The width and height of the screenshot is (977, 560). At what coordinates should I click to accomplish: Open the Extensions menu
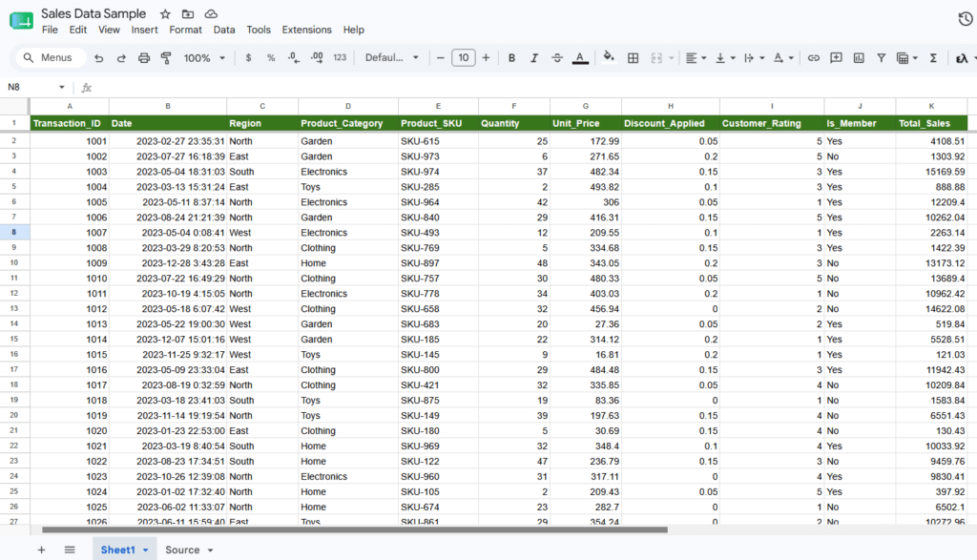[306, 30]
